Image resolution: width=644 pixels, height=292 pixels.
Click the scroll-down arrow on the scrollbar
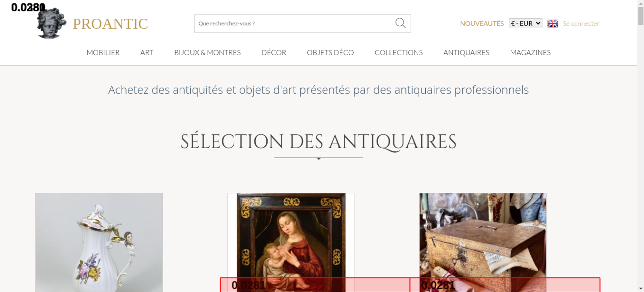point(641,288)
